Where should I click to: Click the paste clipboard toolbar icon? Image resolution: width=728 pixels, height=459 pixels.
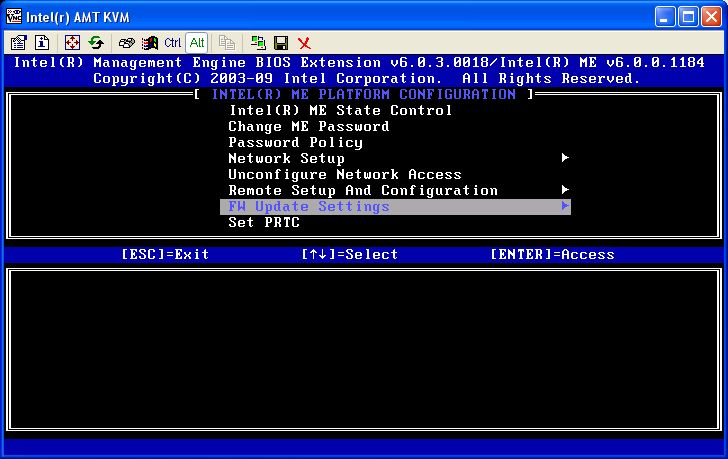click(227, 43)
